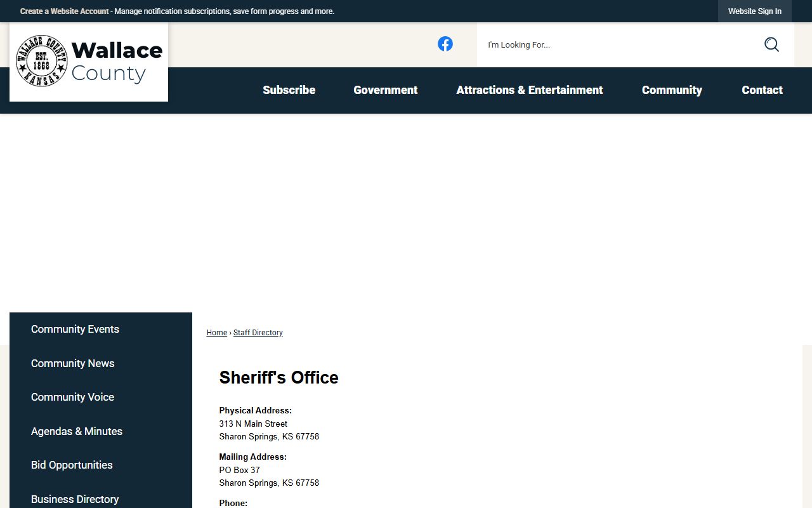
Task: Click the Physical Address label
Action: (256, 411)
